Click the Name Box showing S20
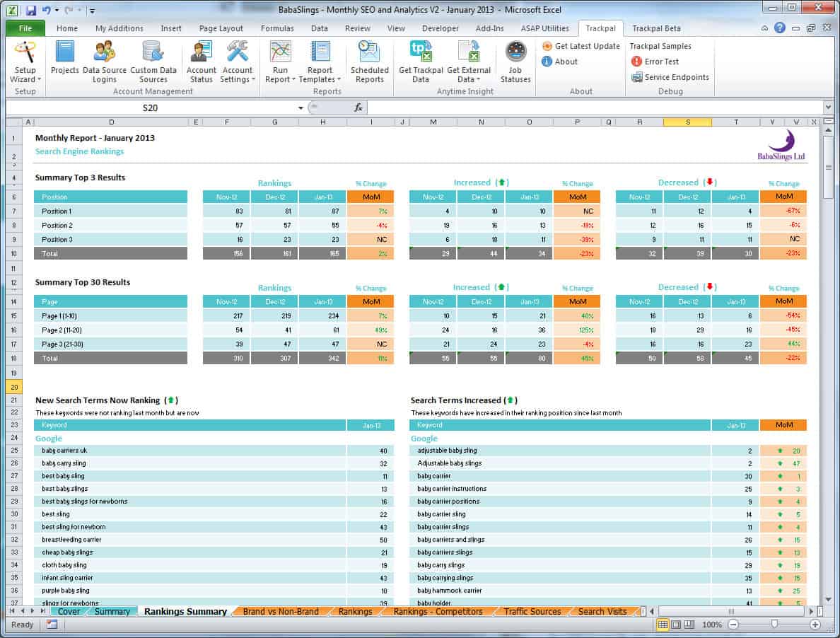Screen dimensions: 840x638 (151, 108)
